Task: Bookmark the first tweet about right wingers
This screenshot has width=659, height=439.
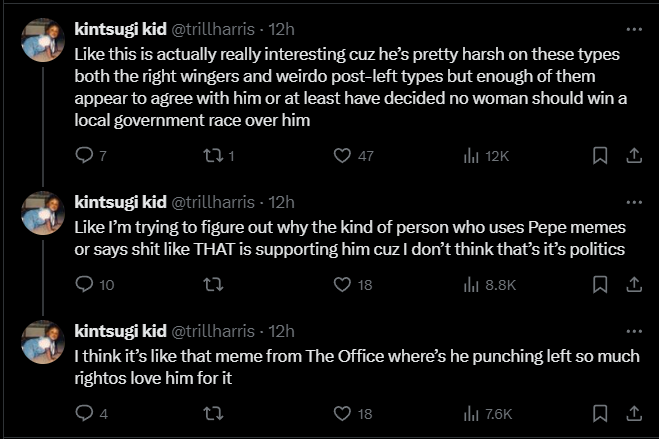Action: click(x=600, y=156)
